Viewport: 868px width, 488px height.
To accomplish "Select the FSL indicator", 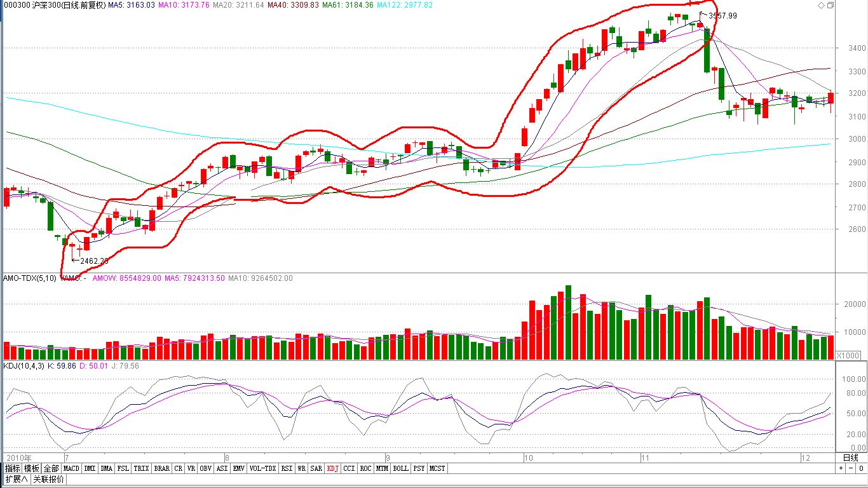I will (x=123, y=468).
